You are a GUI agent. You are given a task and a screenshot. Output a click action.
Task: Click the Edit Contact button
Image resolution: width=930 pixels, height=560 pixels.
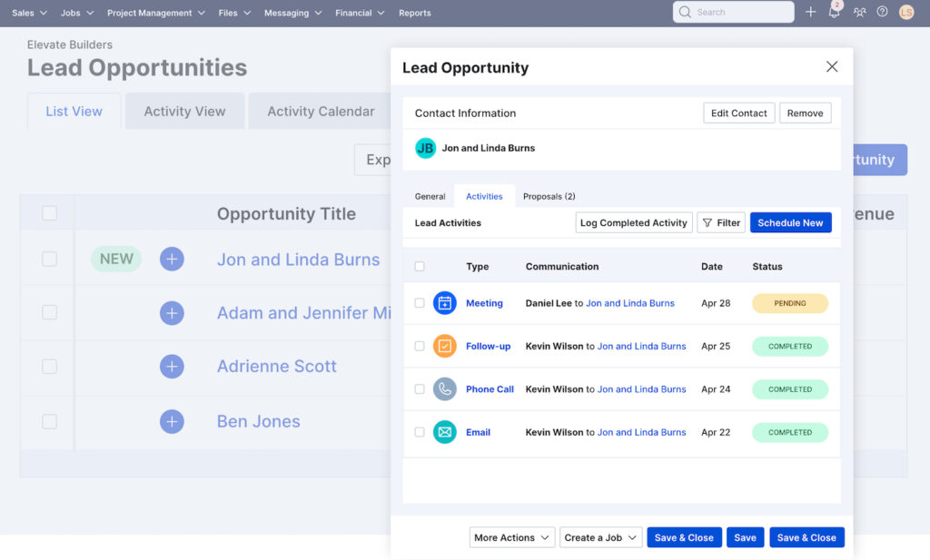click(x=738, y=113)
